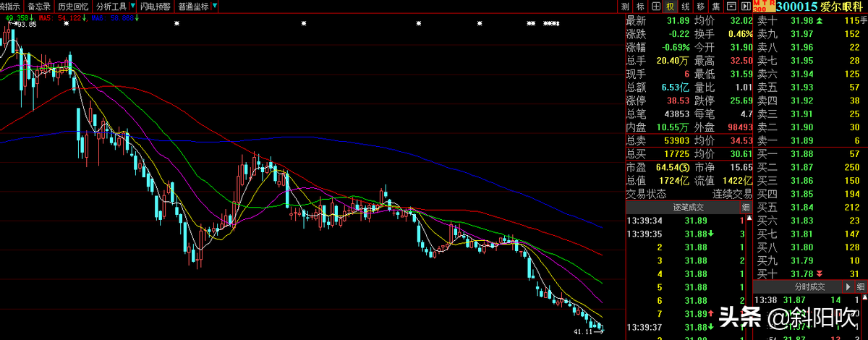Click the 总手 value 20.40万
The height and width of the screenshot is (340, 868).
click(x=674, y=61)
